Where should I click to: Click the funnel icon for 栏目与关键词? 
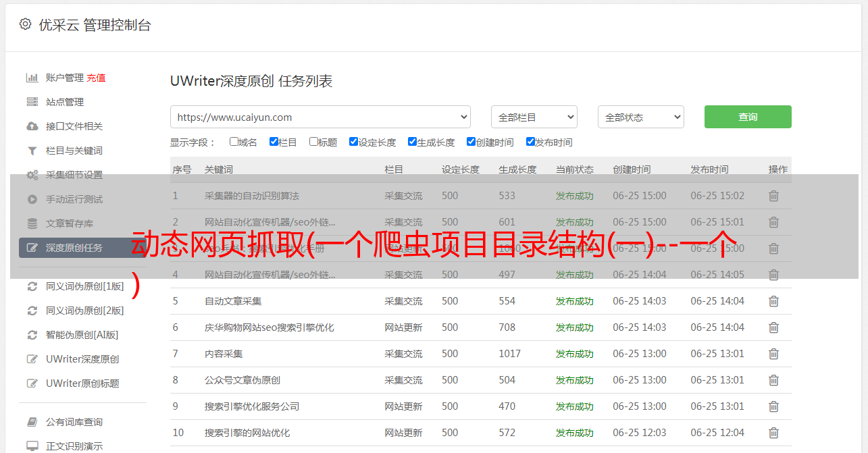(32, 151)
